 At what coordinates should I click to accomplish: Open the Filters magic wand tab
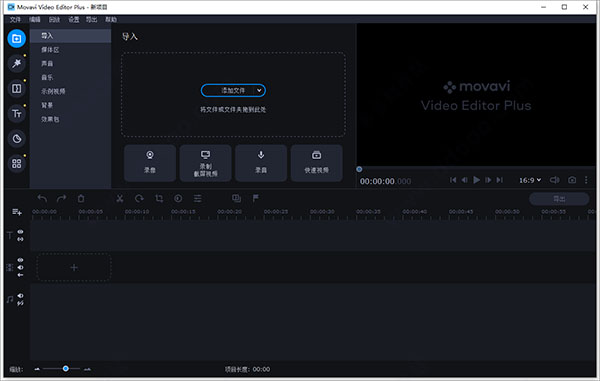click(16, 64)
